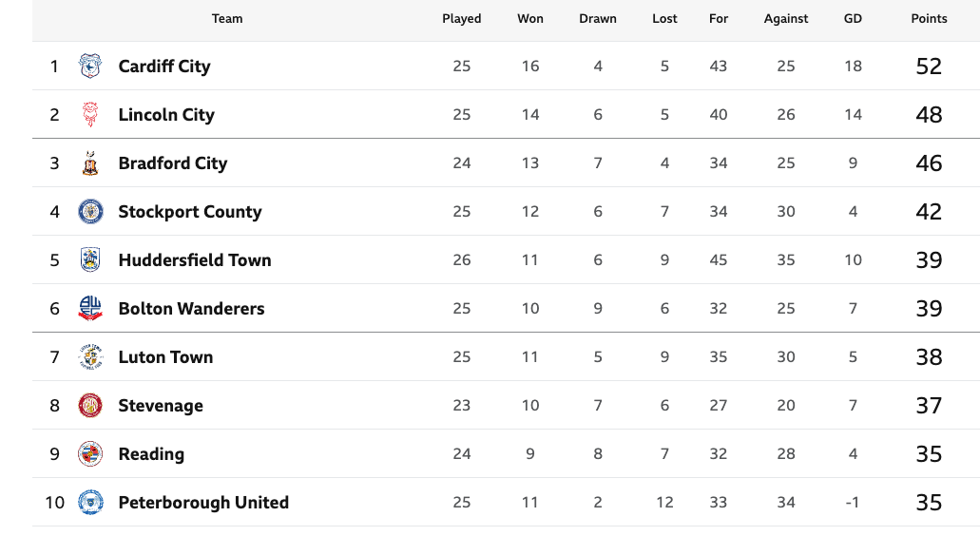Open the Cardiff City team link
Image resolution: width=980 pixels, height=536 pixels.
pos(164,67)
